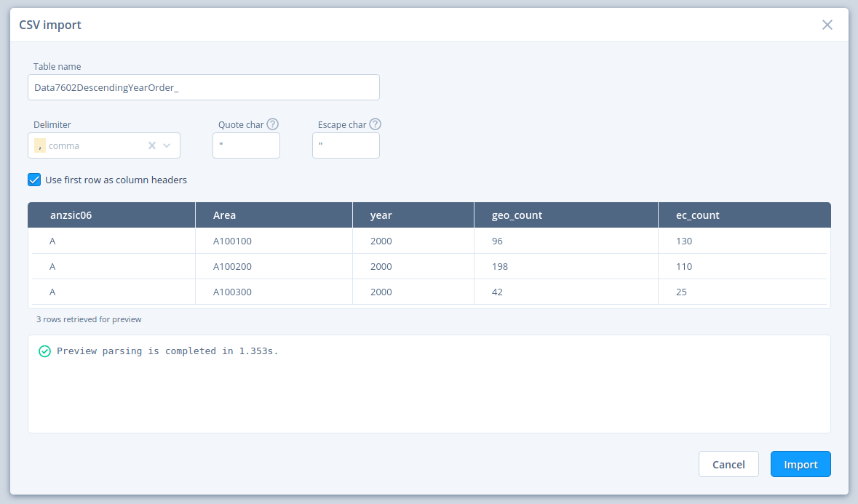Close the CSV import dialog
Screen dimensions: 858x504
click(827, 24)
